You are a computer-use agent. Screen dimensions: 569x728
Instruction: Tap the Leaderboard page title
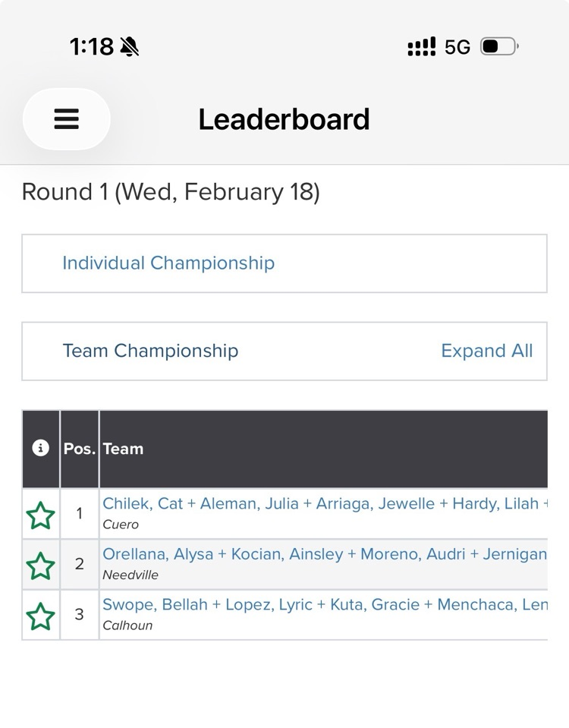click(x=284, y=119)
